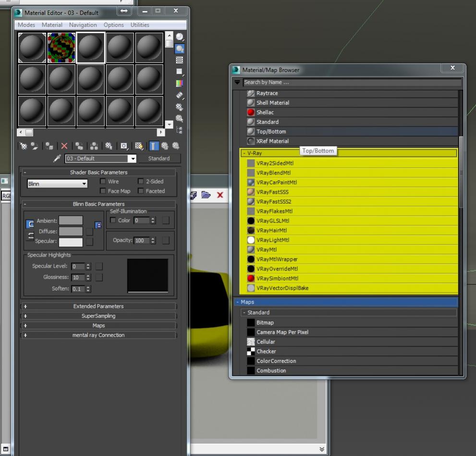
Task: Click the Sample UV Tiling icon
Action: pos(180,72)
